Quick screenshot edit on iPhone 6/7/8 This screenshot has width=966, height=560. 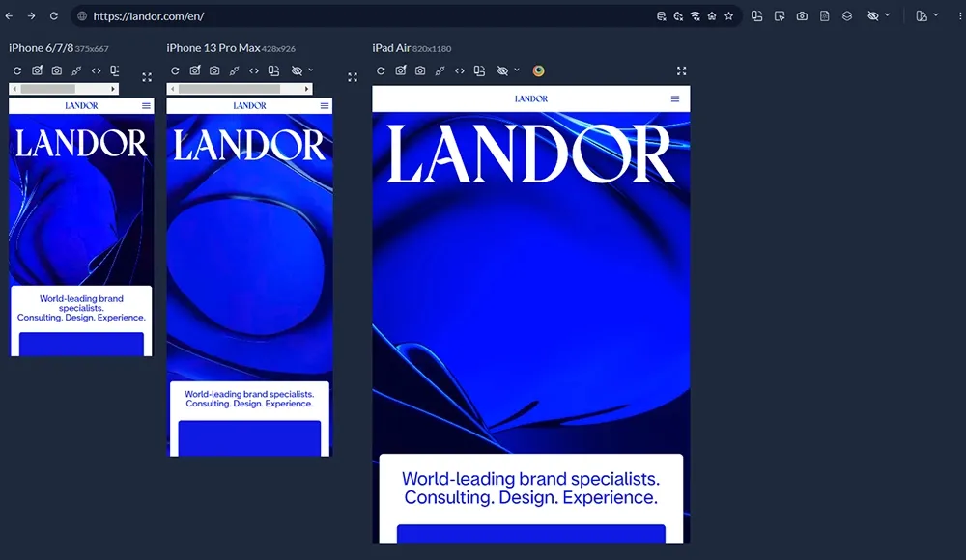click(x=37, y=70)
